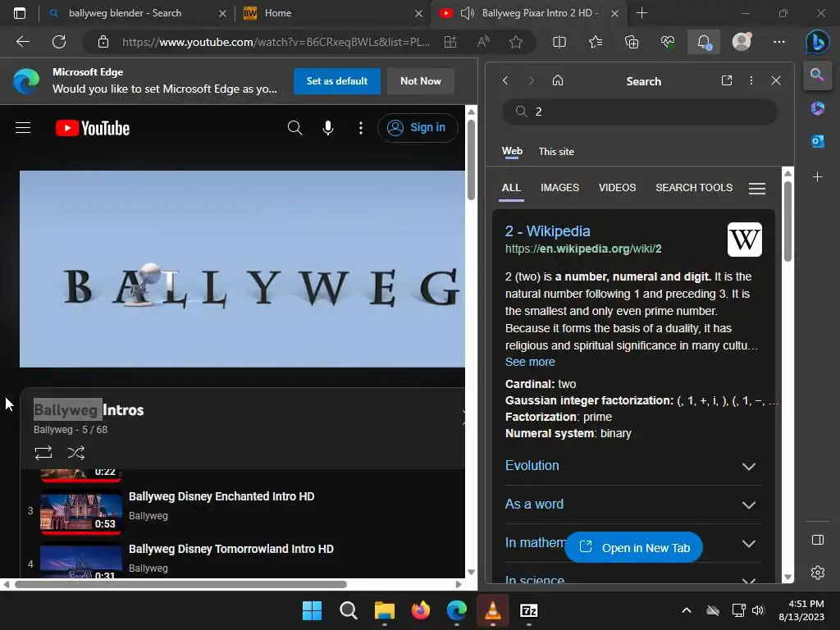
Task: Open Windows Start menu
Action: (312, 610)
